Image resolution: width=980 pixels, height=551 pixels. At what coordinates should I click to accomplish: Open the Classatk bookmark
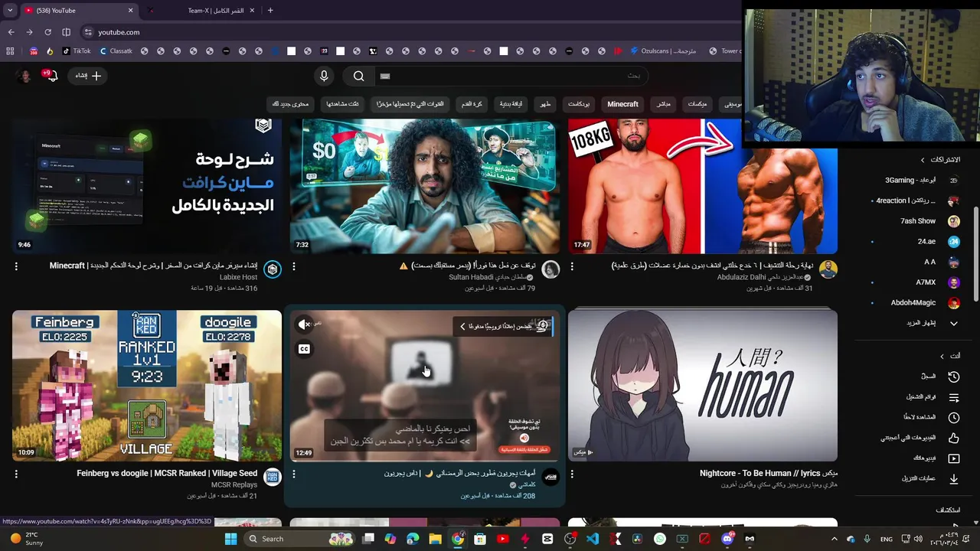115,51
